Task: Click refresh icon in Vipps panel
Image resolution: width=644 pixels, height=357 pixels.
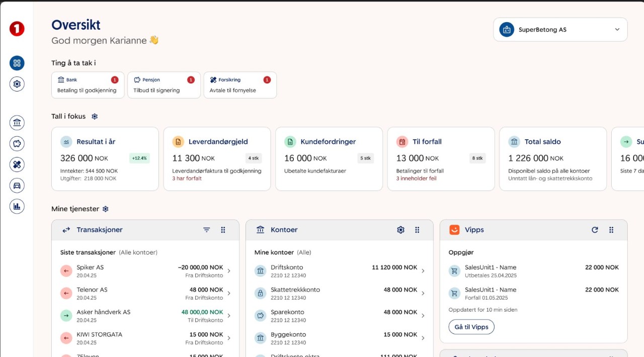Action: (595, 230)
